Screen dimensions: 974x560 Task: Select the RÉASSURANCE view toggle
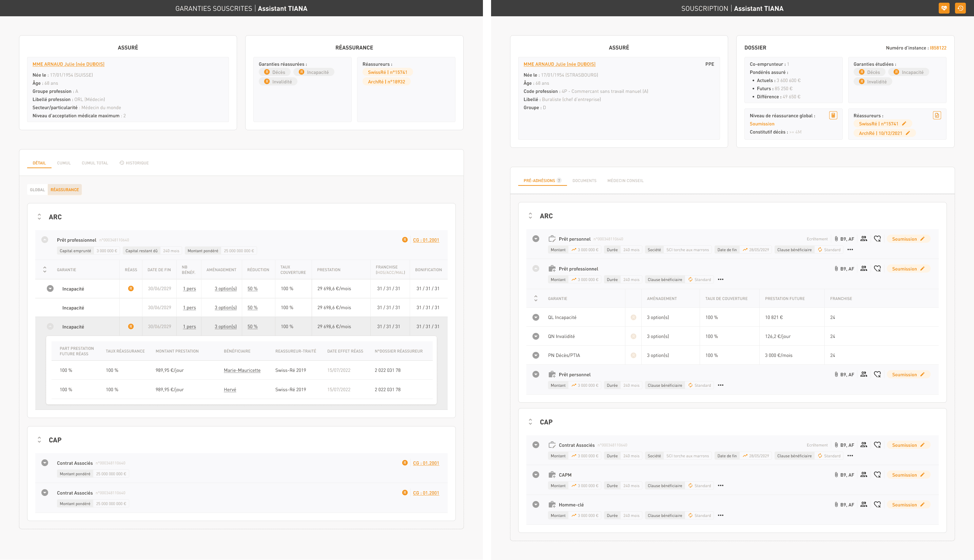click(x=65, y=189)
